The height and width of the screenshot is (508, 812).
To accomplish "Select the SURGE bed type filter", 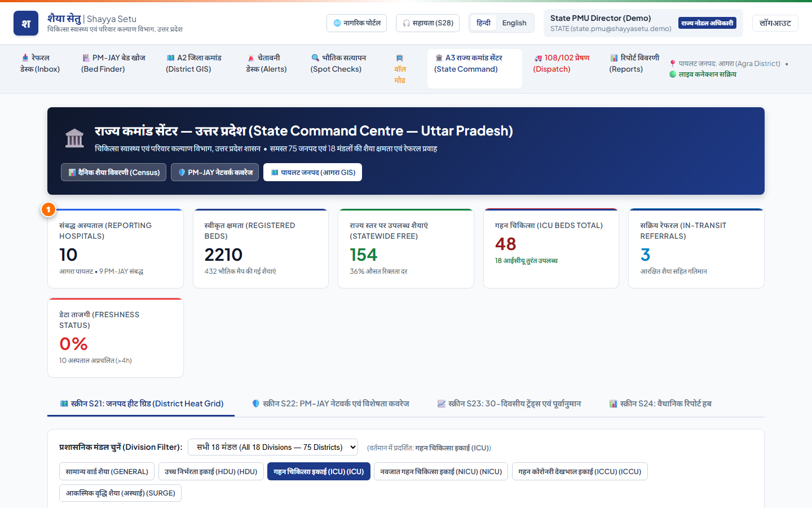I will coord(120,493).
